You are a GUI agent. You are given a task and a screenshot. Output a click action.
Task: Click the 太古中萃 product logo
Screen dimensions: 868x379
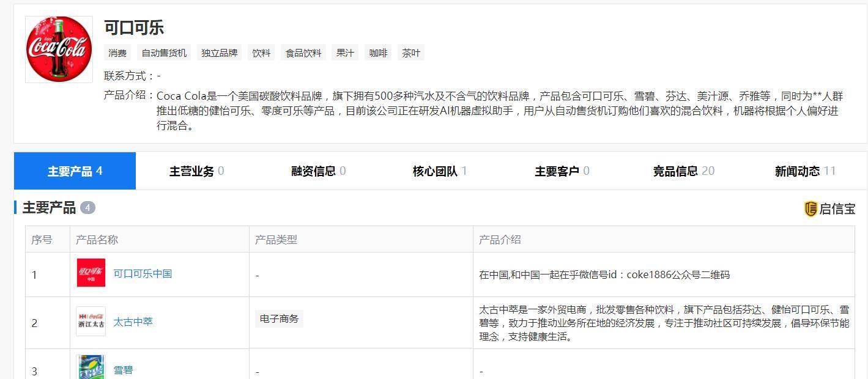(91, 321)
